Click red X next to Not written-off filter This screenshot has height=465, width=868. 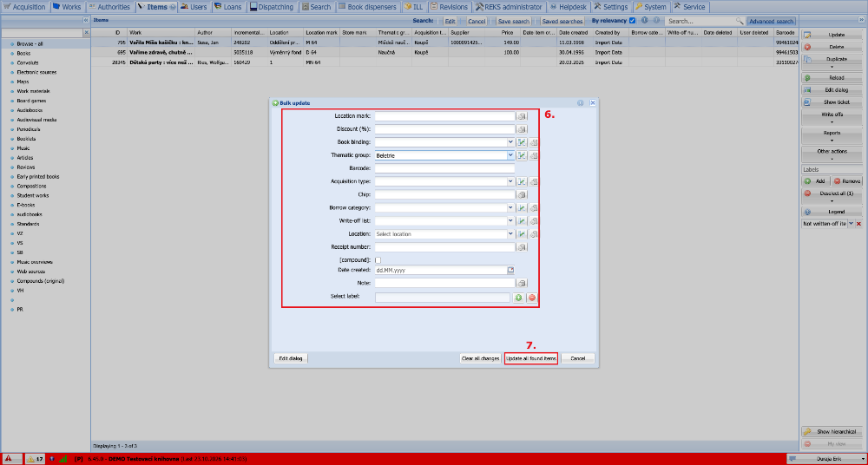[x=859, y=224]
